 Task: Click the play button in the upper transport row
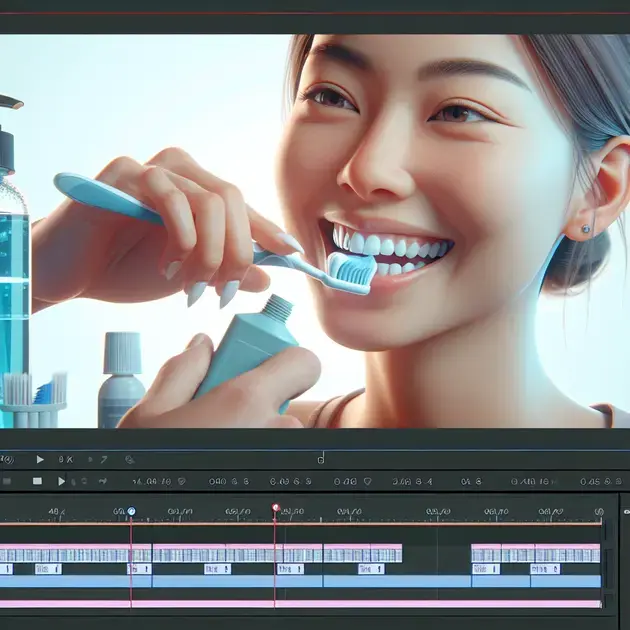(x=40, y=459)
